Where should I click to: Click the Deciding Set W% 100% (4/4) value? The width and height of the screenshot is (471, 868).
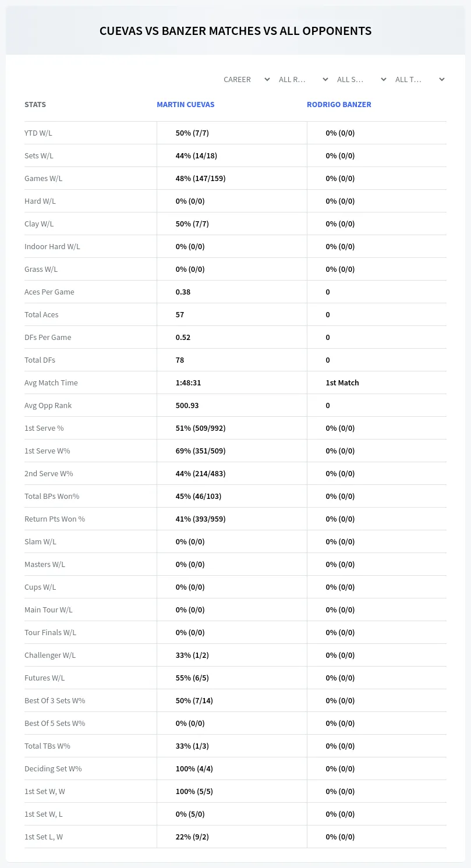point(194,768)
